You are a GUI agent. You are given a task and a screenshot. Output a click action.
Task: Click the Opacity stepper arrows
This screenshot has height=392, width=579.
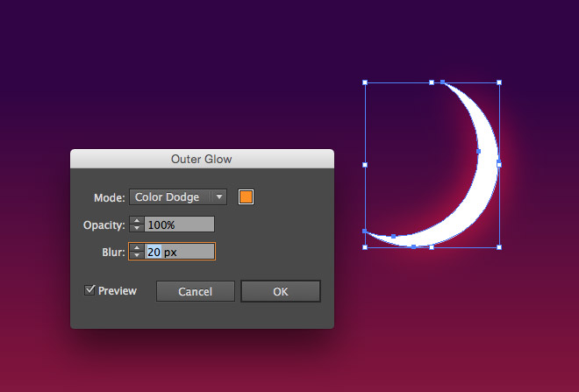[137, 225]
